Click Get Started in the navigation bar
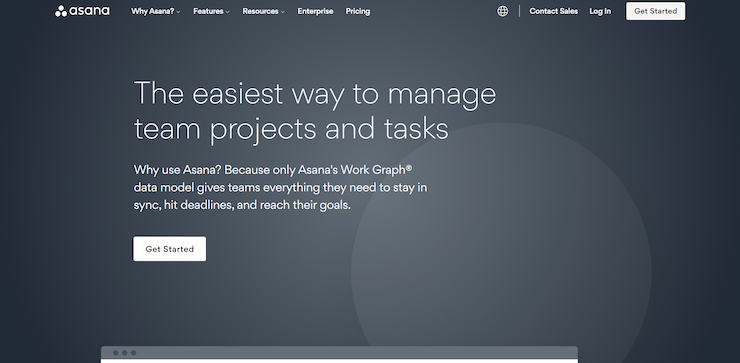740x363 pixels. (656, 11)
